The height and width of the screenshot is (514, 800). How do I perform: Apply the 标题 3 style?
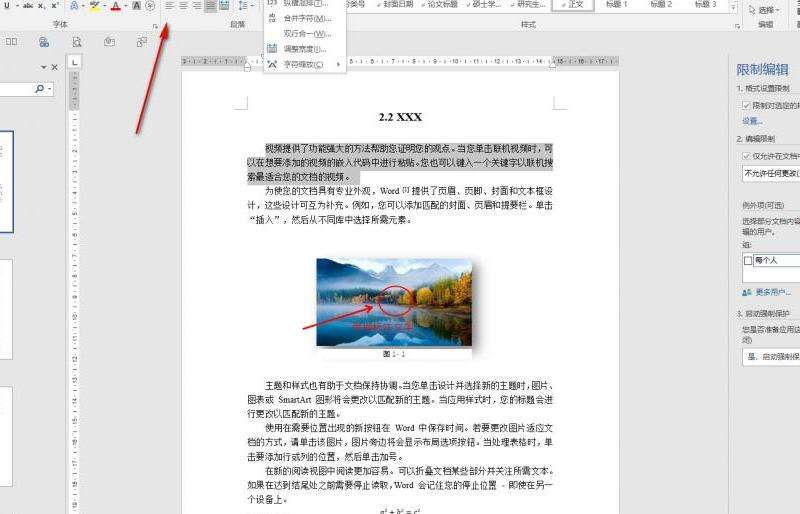pos(706,5)
